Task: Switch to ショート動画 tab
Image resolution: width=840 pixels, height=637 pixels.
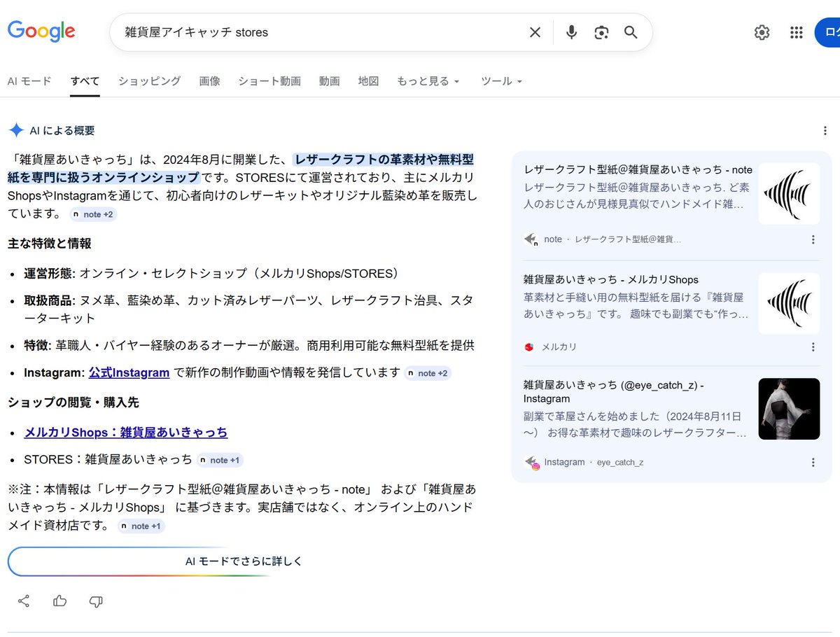Action: 269,81
